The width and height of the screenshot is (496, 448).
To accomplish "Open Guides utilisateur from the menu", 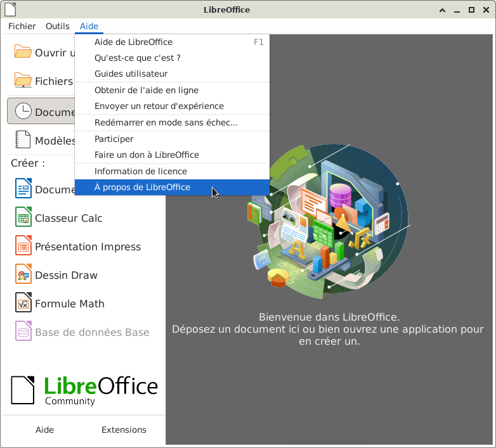I will coord(172,74).
